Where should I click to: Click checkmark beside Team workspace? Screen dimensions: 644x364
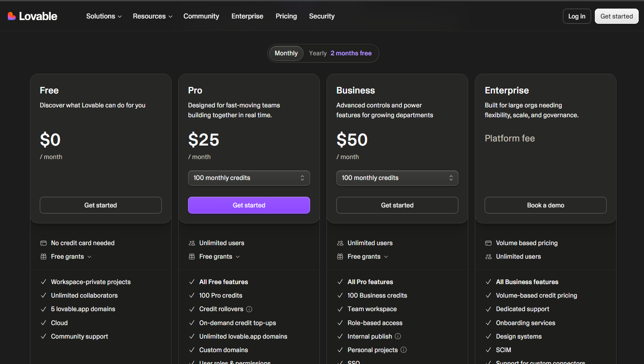(x=340, y=309)
